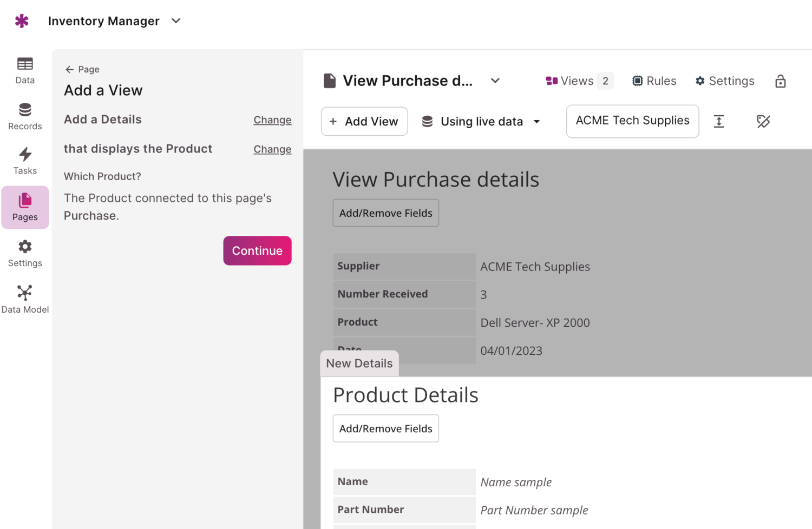Open the Views tab
This screenshot has width=812, height=529.
click(578, 81)
